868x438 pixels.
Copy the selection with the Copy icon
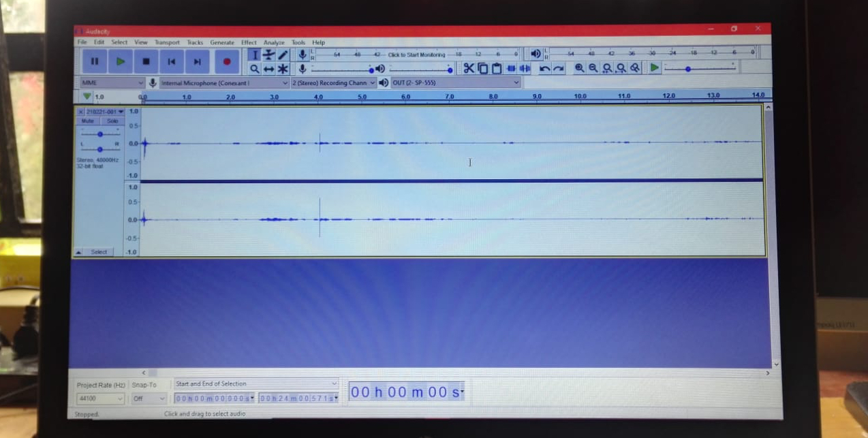point(482,68)
